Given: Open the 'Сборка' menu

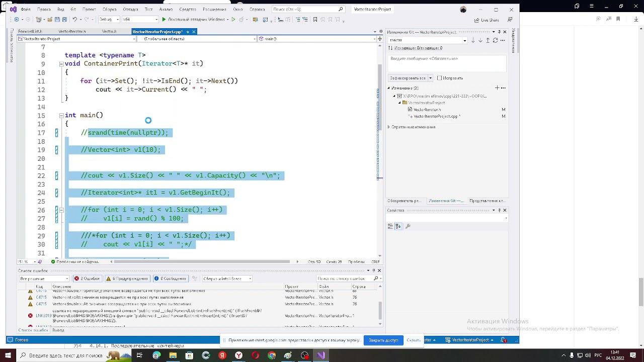Looking at the screenshot, I should pyautogui.click(x=109, y=9).
